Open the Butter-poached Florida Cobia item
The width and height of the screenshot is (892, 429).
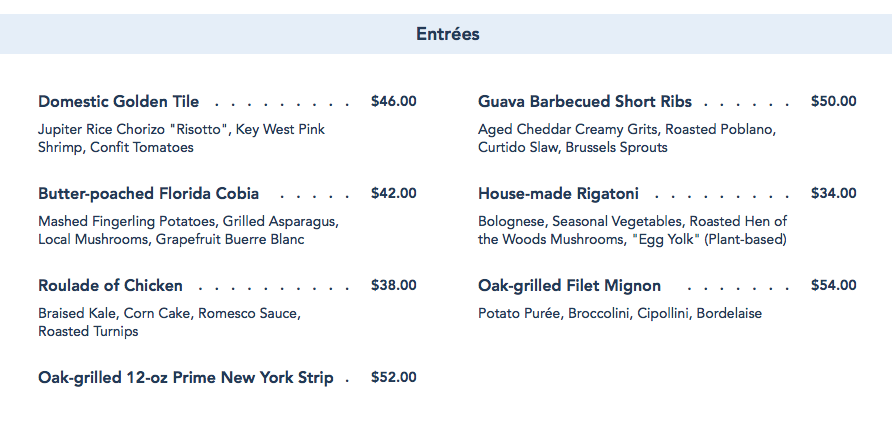(x=148, y=194)
